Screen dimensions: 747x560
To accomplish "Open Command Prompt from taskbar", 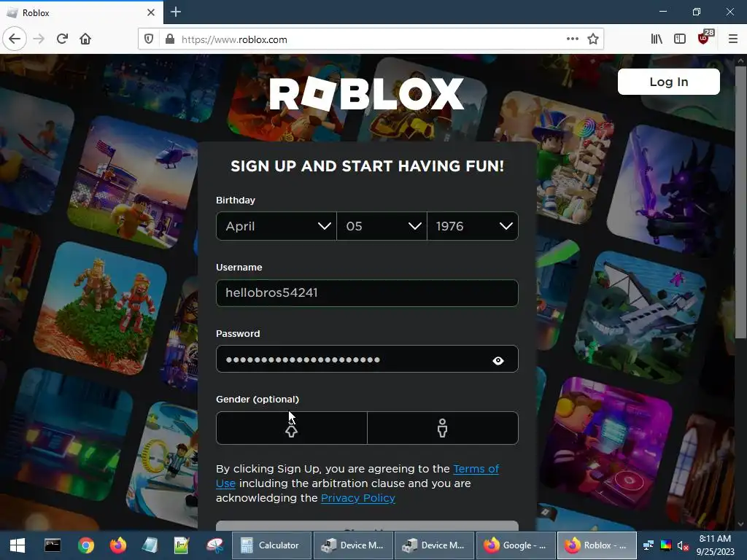I will (x=53, y=545).
